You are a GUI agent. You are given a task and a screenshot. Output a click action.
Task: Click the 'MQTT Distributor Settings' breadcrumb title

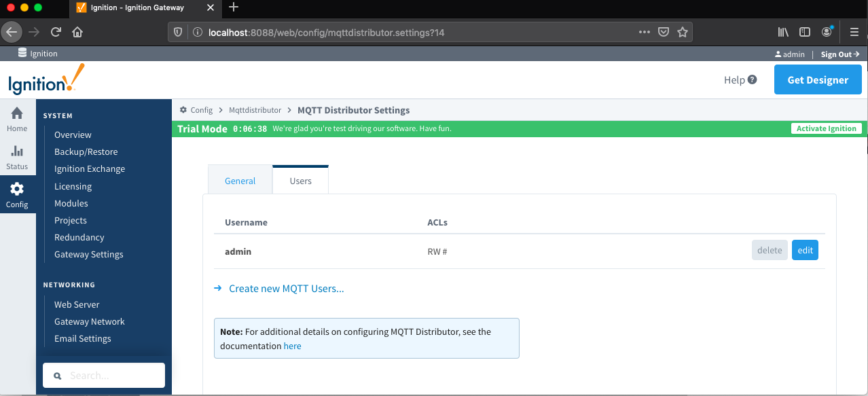354,110
